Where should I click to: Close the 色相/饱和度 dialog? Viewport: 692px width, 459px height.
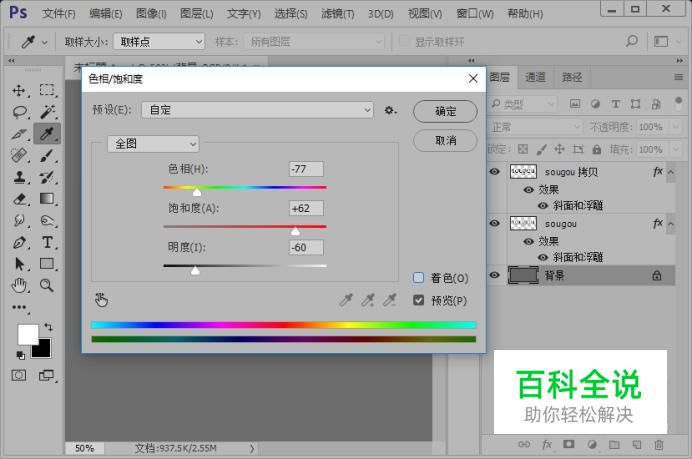[x=473, y=79]
